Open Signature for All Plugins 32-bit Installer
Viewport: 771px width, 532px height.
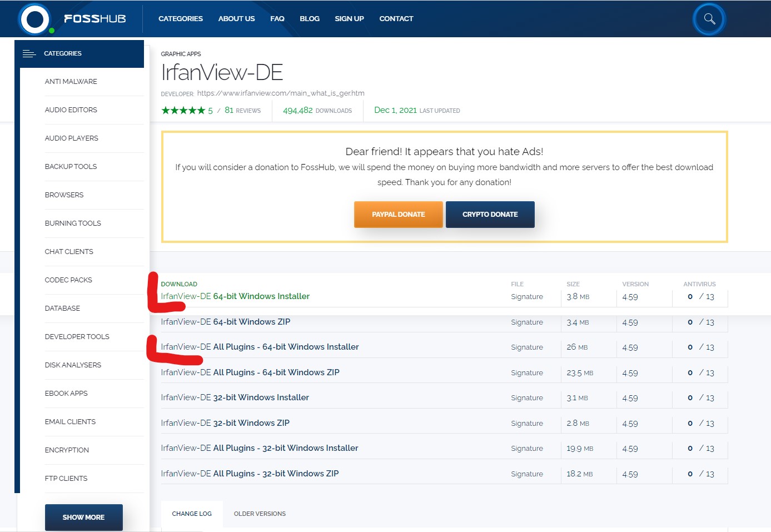[527, 449]
